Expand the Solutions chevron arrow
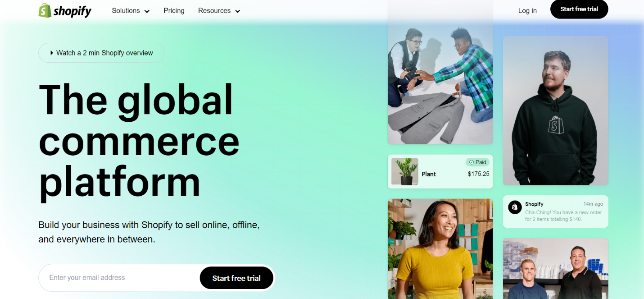644x299 pixels. [x=147, y=11]
